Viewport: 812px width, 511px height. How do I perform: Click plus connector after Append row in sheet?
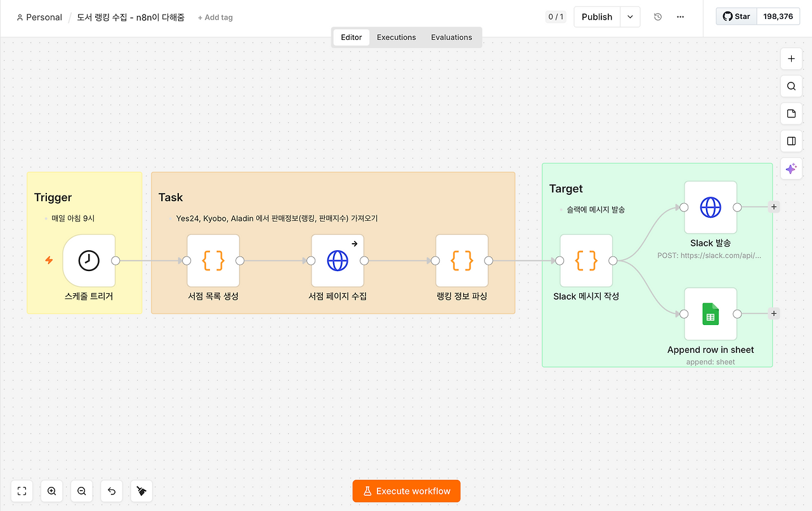[x=773, y=314]
